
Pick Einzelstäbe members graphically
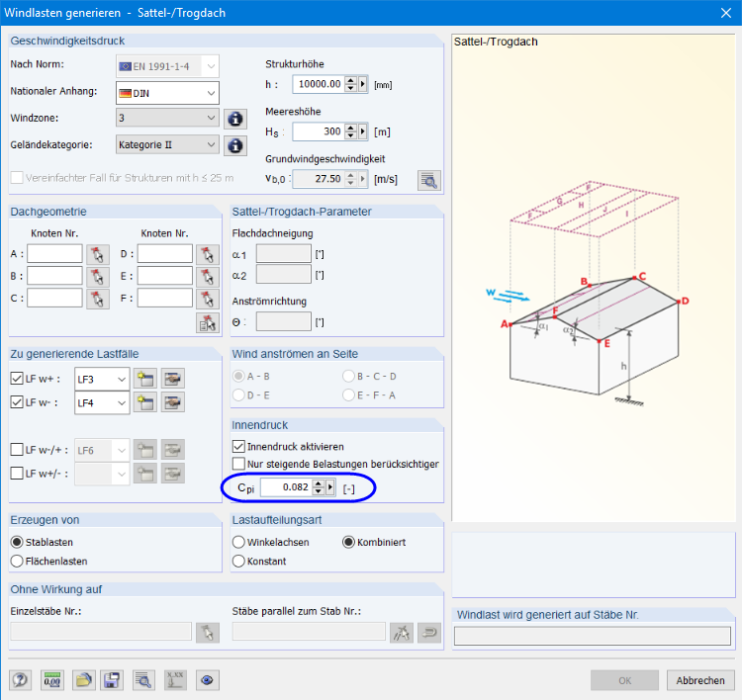208,633
